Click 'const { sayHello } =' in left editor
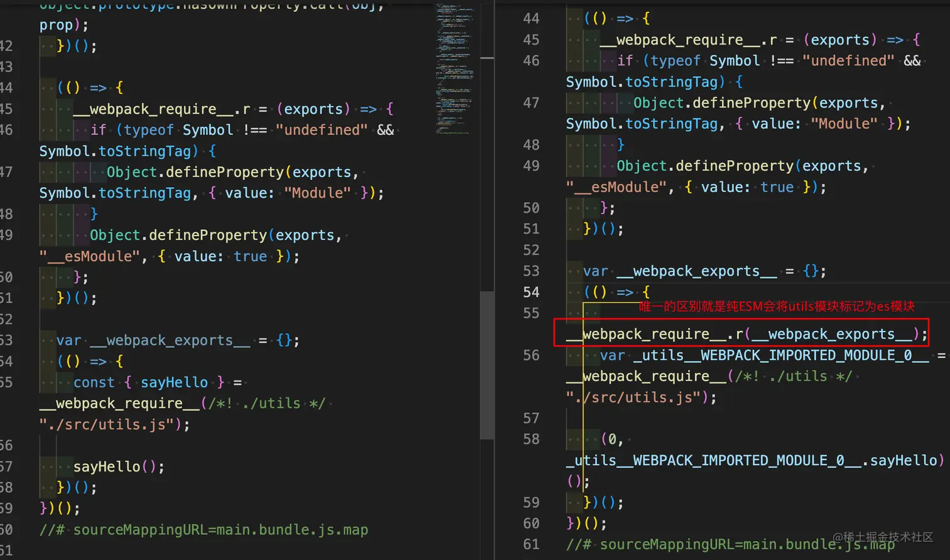The image size is (950, 560). point(158,382)
